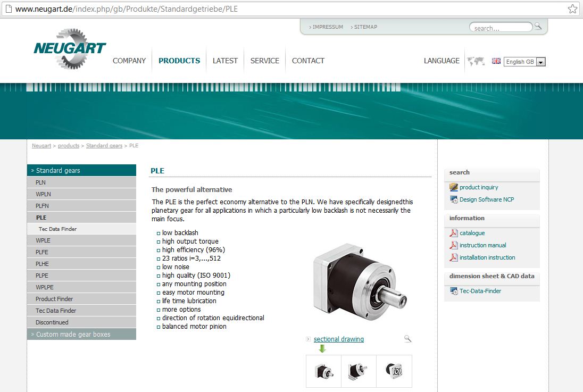Click the search magnifier icon in header
583x392 pixels.
[x=538, y=26]
